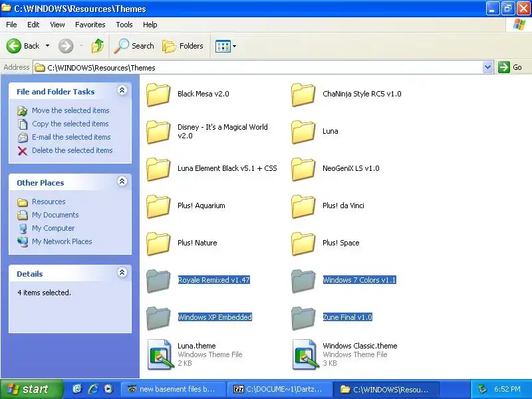The image size is (532, 399).
Task: Launch Windows Media Player from Quick Launch
Action: click(108, 389)
